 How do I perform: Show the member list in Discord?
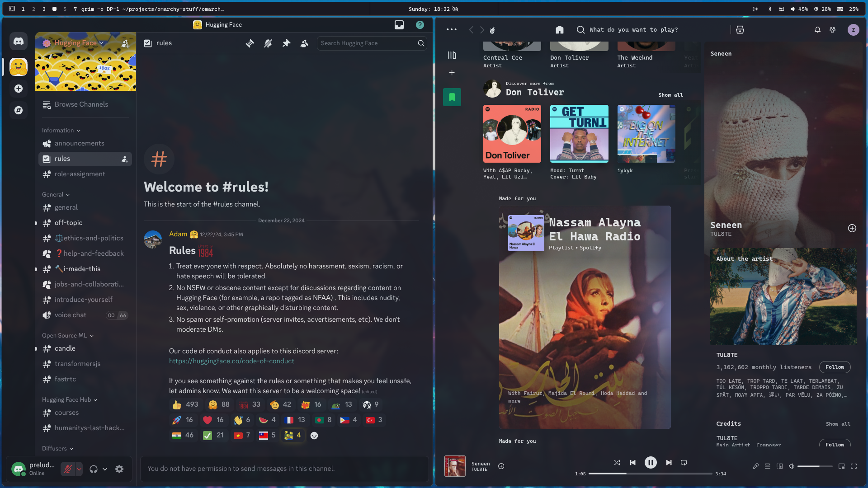pos(304,43)
